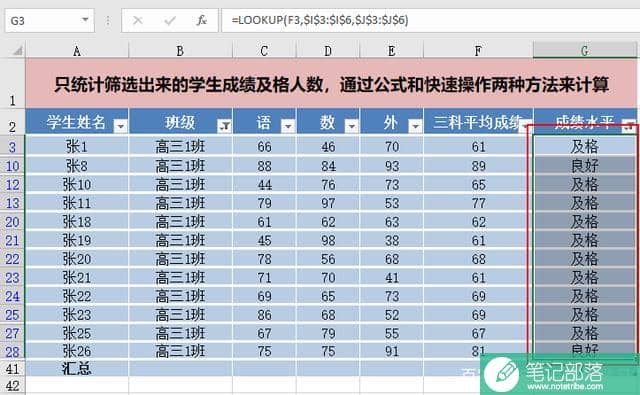Viewport: 640px width, 395px height.
Task: Open the 语 column filter dropdown
Action: 288,126
